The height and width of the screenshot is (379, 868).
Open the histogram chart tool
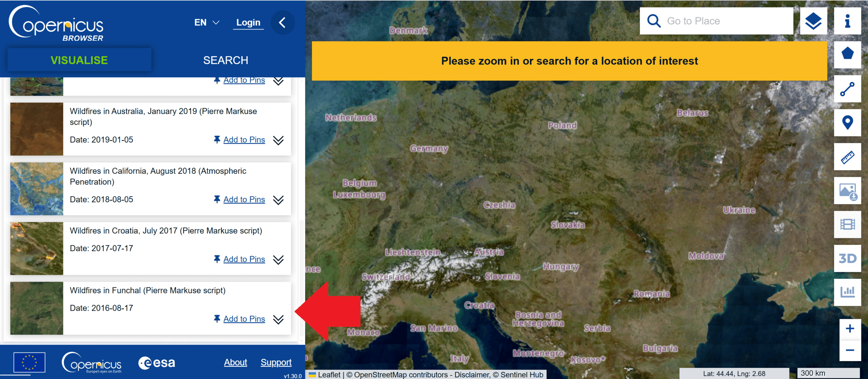[847, 292]
